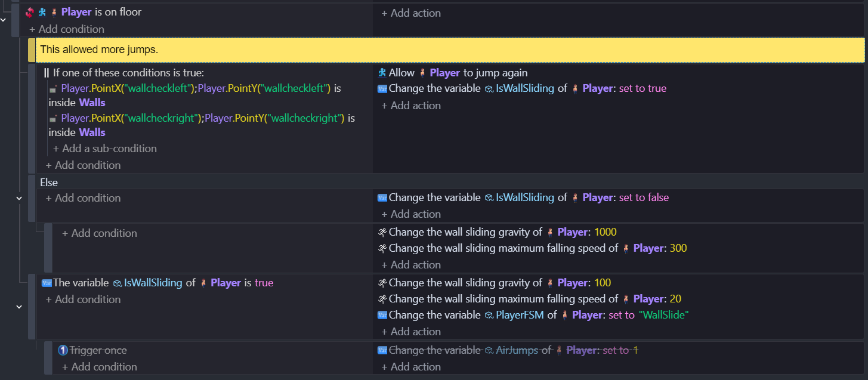Edit the wall sliding gravity value 100
This screenshot has height=380, width=868.
click(603, 283)
